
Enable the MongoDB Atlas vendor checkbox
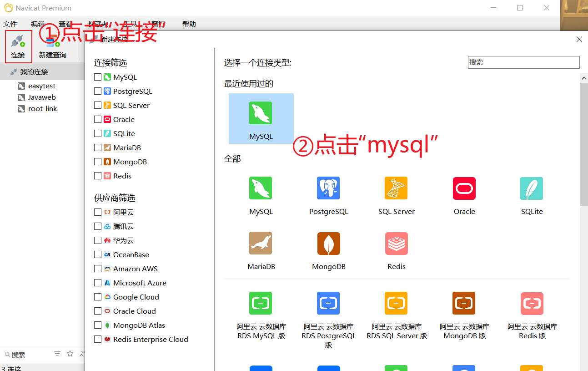98,325
